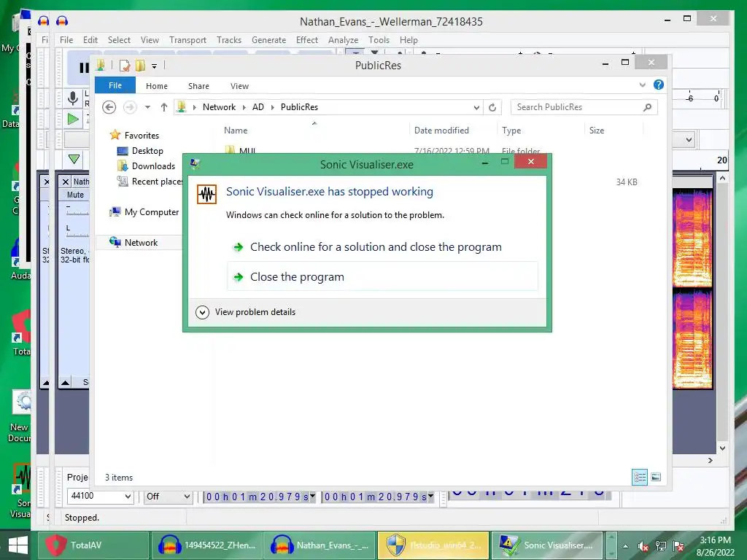Choose Close the program in the error dialog
The height and width of the screenshot is (560, 747).
382,276
